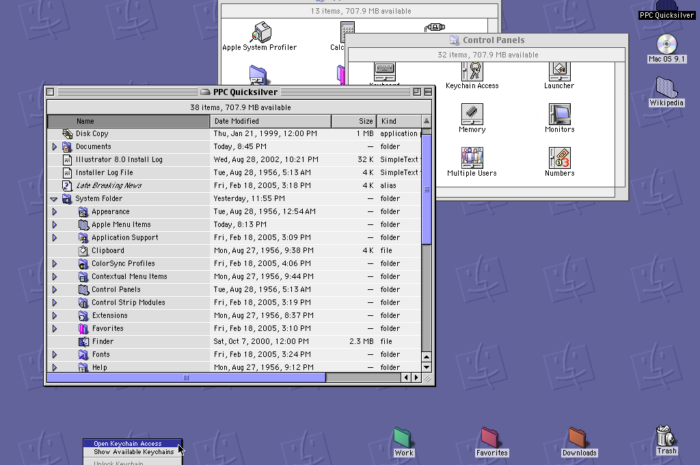Select the Installer Log File icon
Screen dimensions: 700x465
[x=67, y=172]
